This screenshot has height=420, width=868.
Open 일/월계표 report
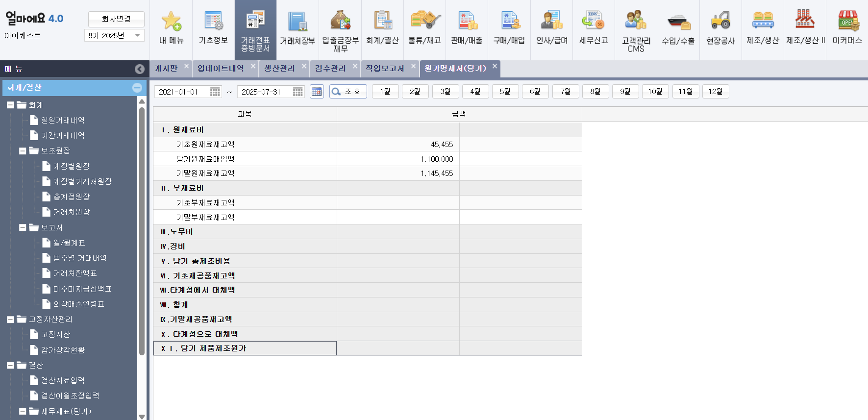(69, 243)
